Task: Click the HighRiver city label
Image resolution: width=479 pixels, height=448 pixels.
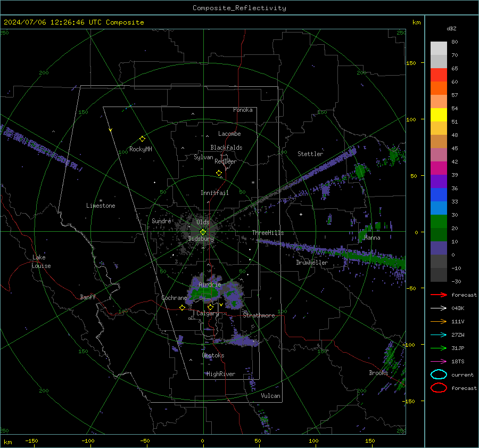Action: [220, 374]
